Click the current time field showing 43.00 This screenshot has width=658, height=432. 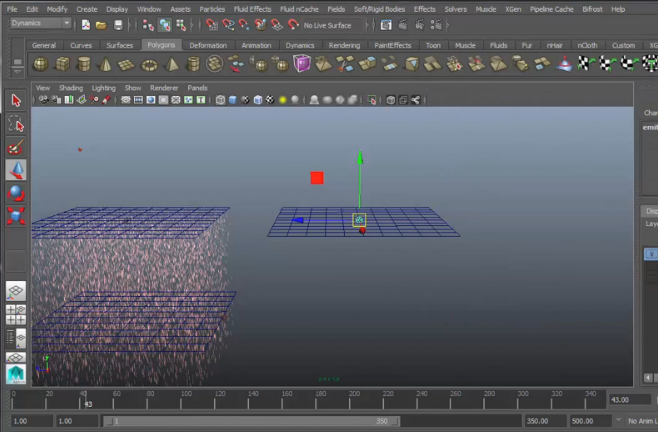630,400
